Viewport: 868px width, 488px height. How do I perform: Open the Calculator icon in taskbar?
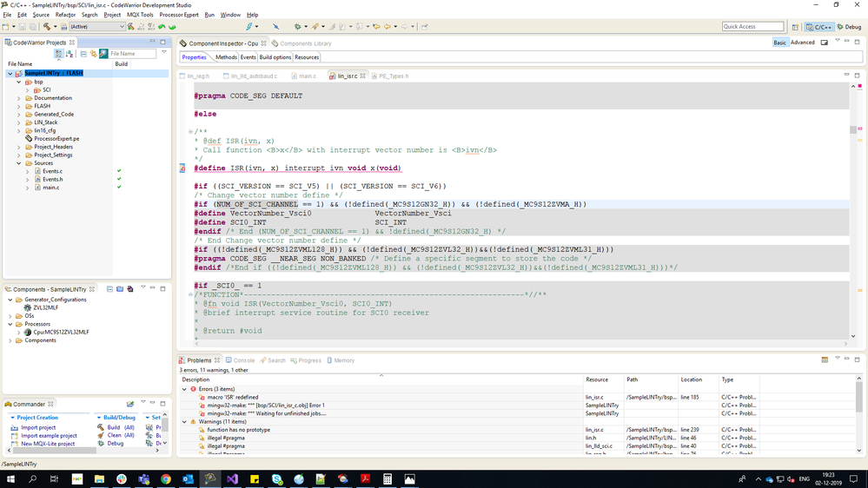(x=388, y=479)
